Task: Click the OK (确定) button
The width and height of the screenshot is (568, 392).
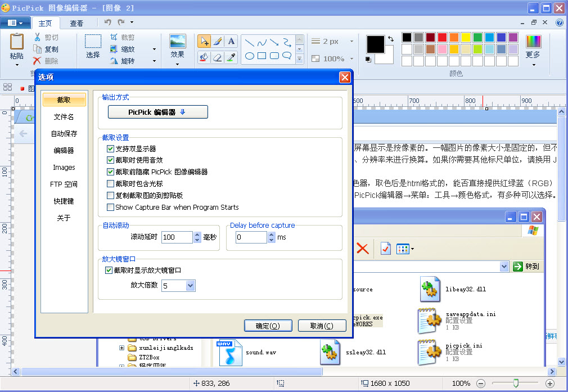Action: (x=268, y=326)
